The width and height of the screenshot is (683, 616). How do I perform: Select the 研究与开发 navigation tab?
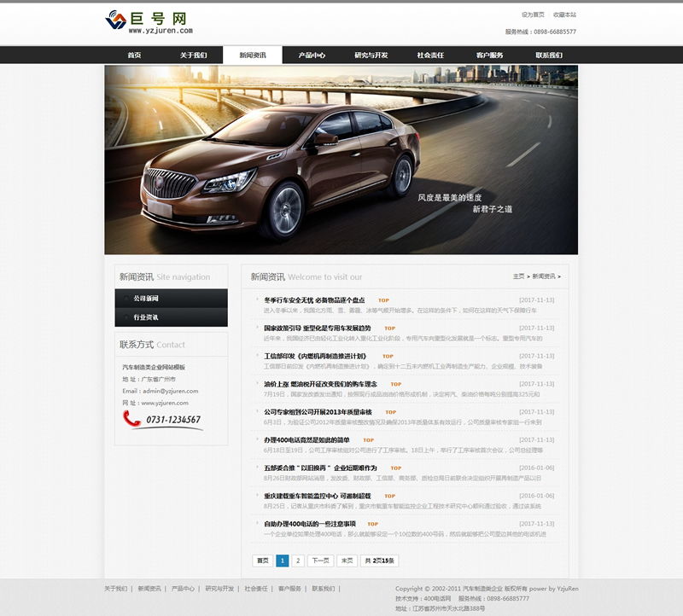pos(371,55)
